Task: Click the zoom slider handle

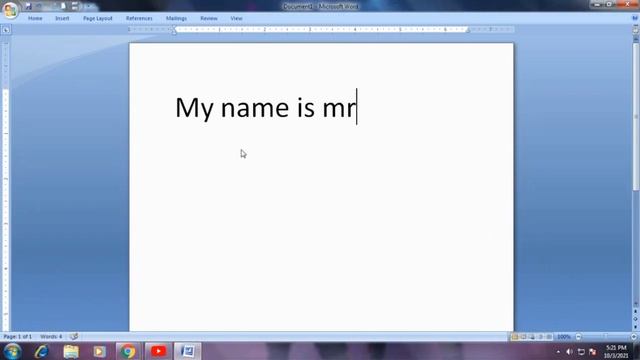Action: [x=606, y=337]
